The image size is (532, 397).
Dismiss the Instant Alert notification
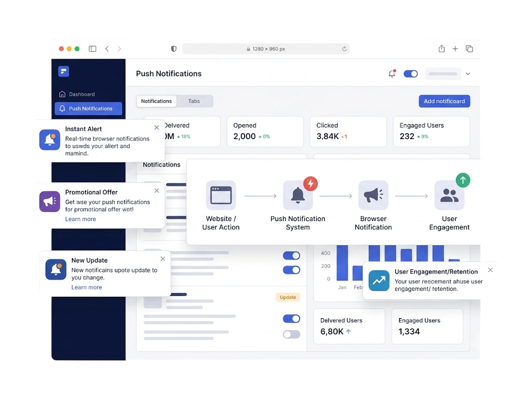pos(157,128)
